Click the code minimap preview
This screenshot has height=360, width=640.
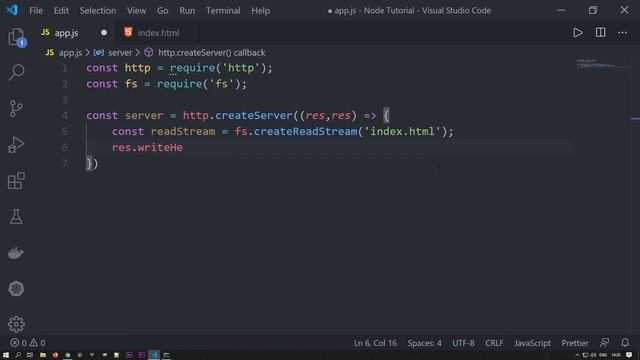(598, 64)
